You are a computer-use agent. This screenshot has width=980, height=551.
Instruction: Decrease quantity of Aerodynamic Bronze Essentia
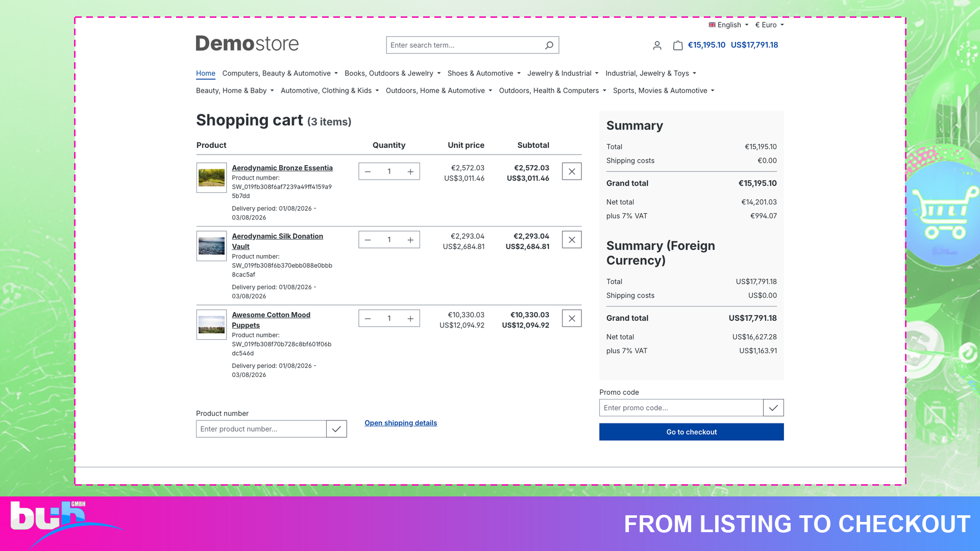tap(367, 171)
